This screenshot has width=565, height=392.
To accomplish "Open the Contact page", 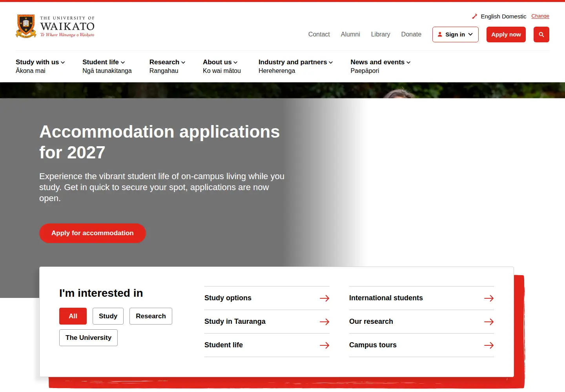I will tap(319, 34).
